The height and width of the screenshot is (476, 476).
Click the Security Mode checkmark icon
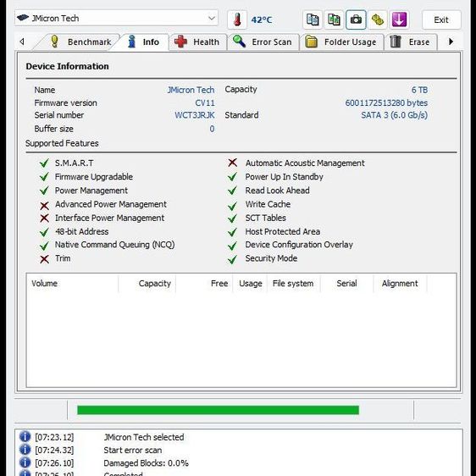coord(233,259)
